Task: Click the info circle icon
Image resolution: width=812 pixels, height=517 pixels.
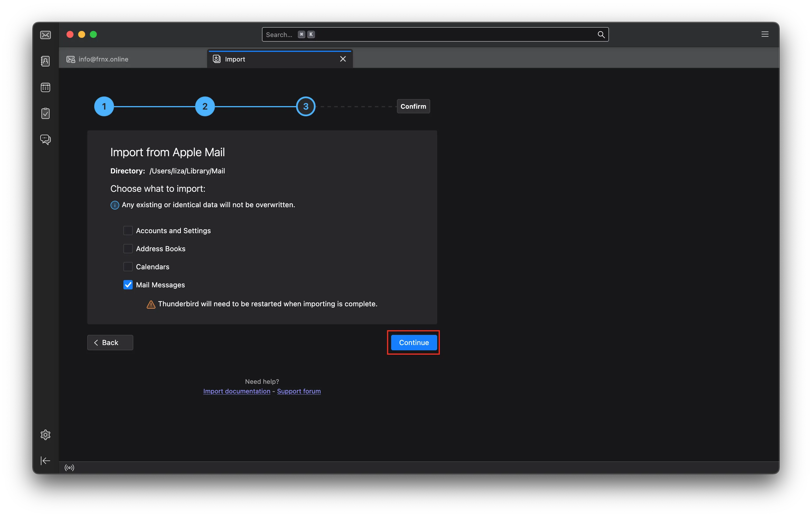Action: tap(115, 205)
